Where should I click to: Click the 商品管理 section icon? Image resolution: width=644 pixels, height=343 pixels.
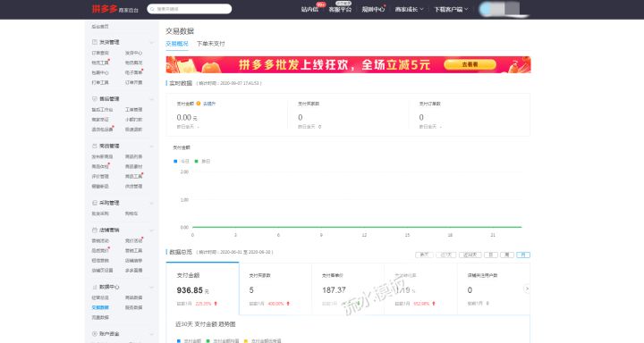click(x=95, y=146)
